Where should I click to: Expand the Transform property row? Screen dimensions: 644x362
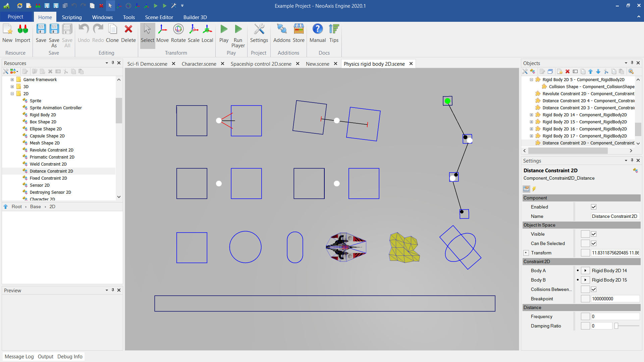pos(526,253)
